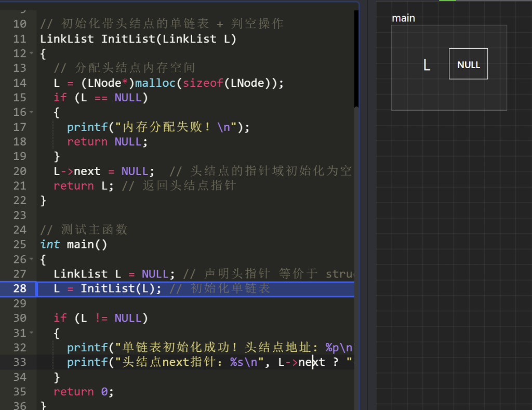532x410 pixels.
Task: Collapse the if-block fold at line 31
Action: pyautogui.click(x=31, y=333)
